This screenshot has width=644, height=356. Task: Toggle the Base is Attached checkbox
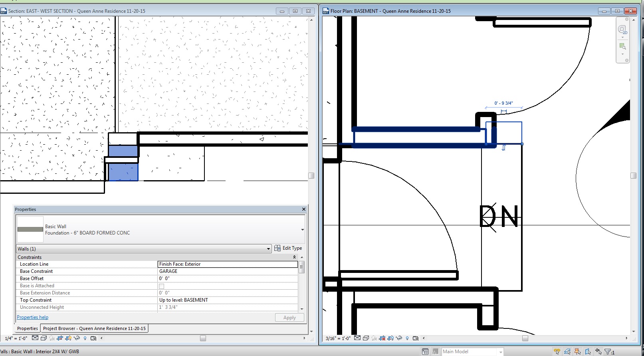pyautogui.click(x=162, y=286)
